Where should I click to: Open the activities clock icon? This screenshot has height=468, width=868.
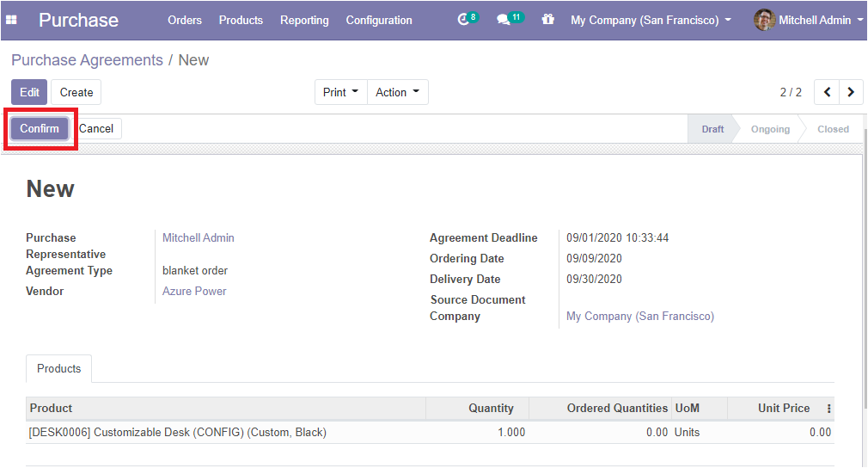(x=463, y=20)
